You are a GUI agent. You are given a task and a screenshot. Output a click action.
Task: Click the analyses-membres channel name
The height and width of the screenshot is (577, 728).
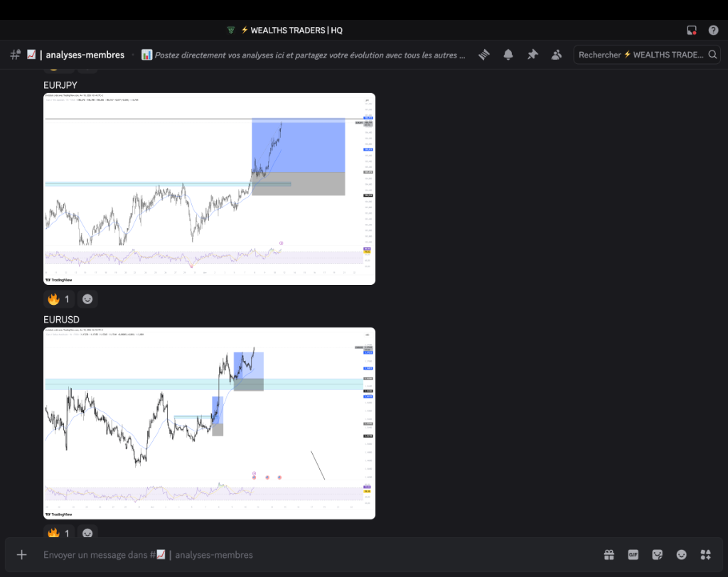(x=85, y=55)
